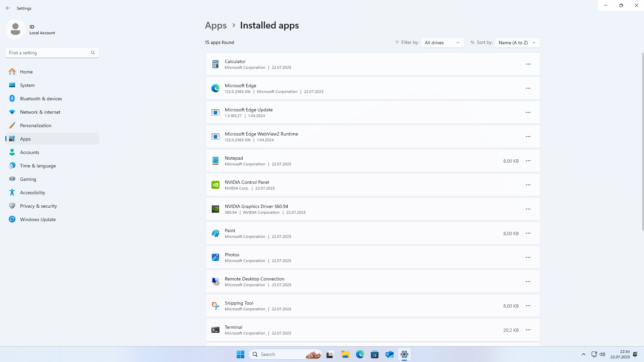Click the Paint app icon
Viewport: 644px width, 362px height.
(215, 233)
